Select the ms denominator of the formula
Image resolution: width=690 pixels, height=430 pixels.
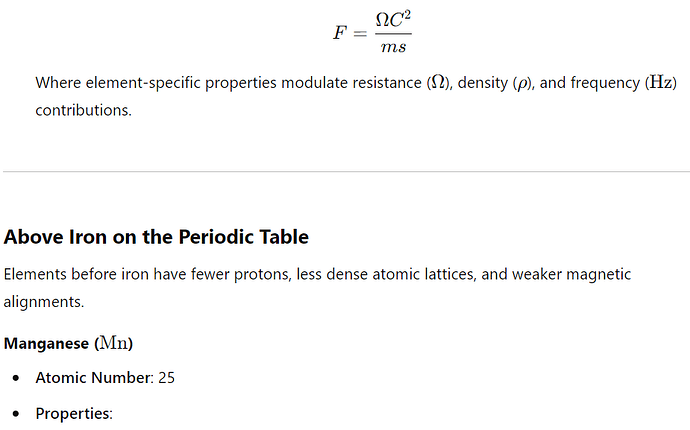393,47
